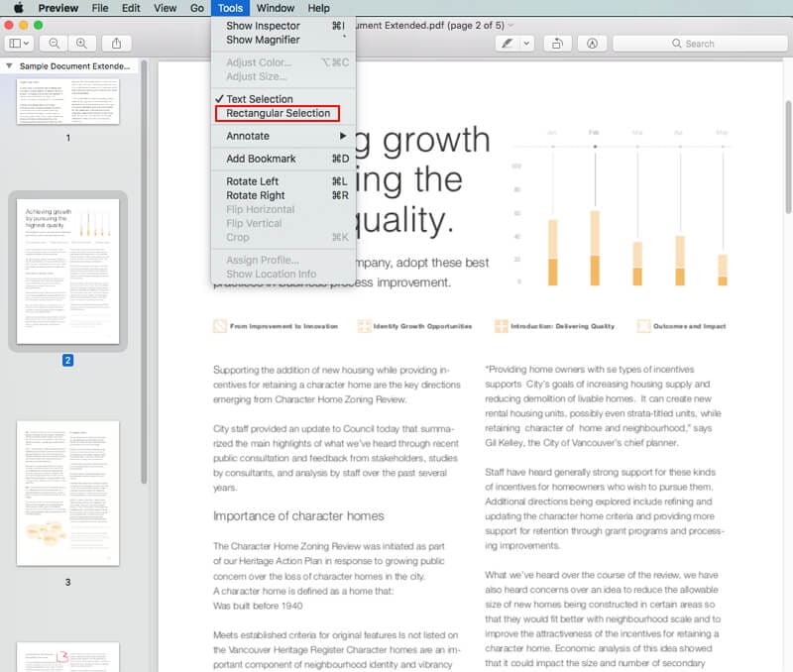The image size is (793, 672).
Task: Click the Share toolbar icon
Action: tap(116, 44)
